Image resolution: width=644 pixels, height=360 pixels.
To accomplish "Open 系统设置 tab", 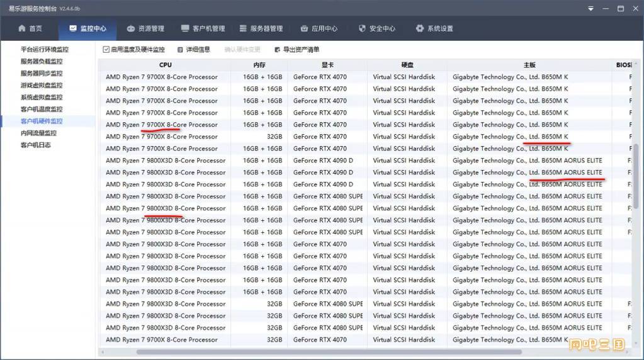I will coord(434,28).
